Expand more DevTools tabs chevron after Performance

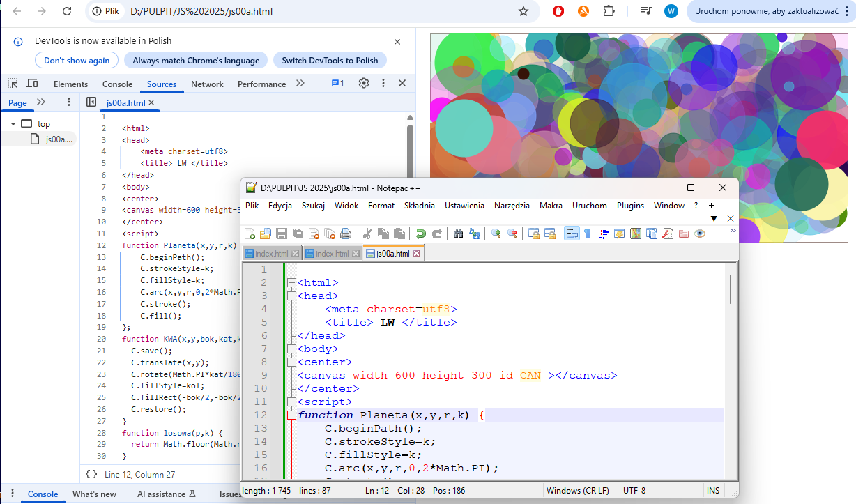pyautogui.click(x=300, y=83)
